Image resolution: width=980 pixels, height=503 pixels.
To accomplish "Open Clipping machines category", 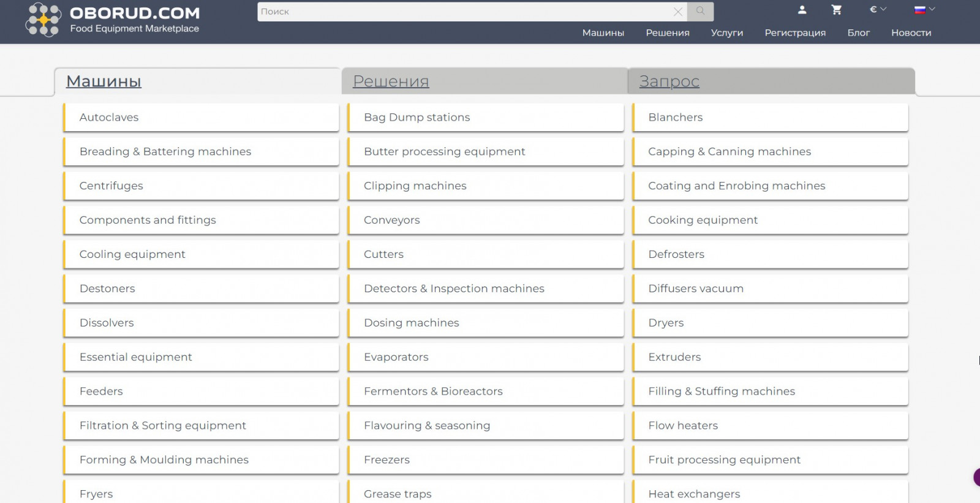I will pyautogui.click(x=486, y=186).
